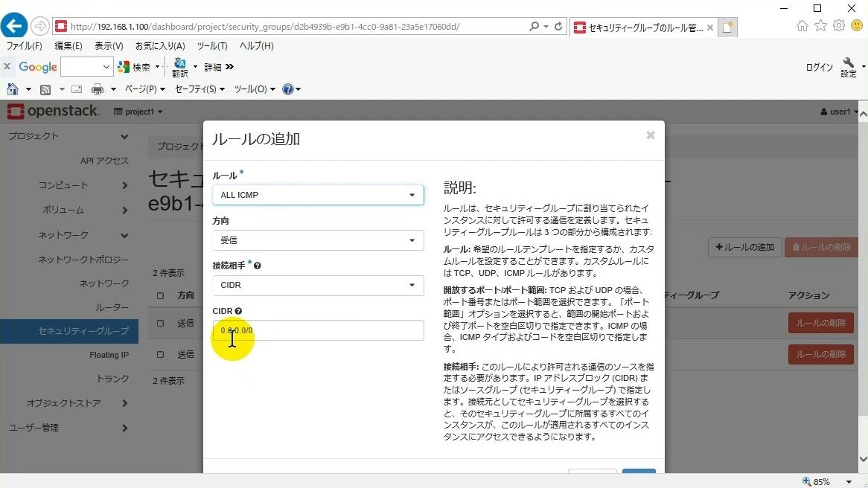Open the 85% zoom level control
Viewport: 868px width, 488px height.
pyautogui.click(x=826, y=481)
